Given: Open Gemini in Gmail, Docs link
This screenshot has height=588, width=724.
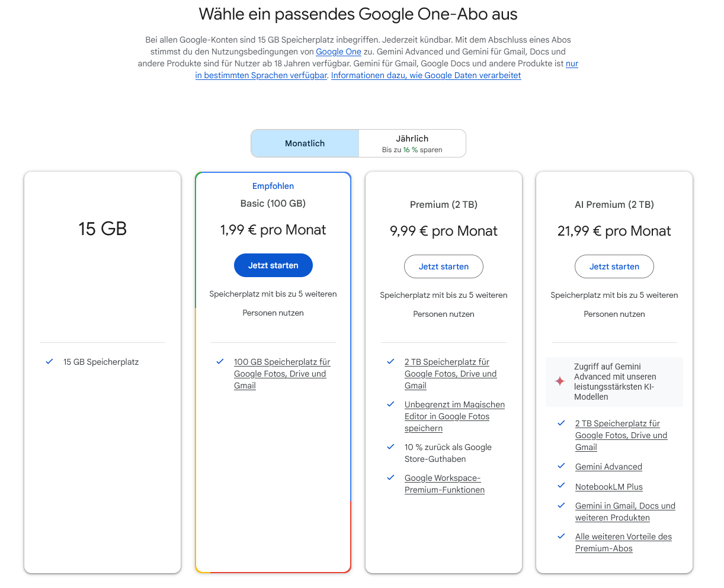Looking at the screenshot, I should (x=625, y=512).
